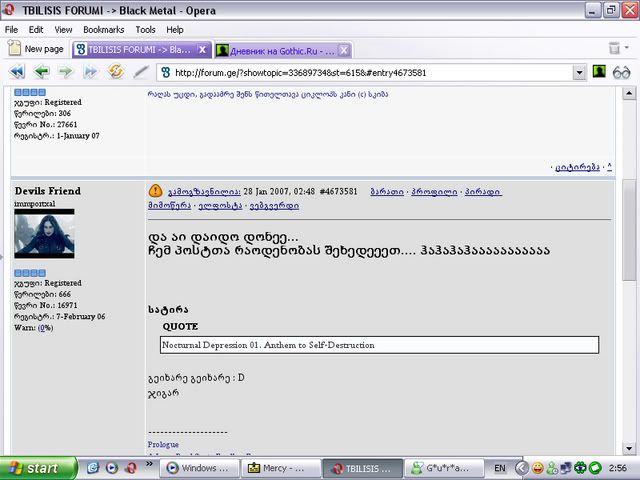This screenshot has width=640, height=480.
Task: Click the Rewind navigation button
Action: click(x=17, y=72)
